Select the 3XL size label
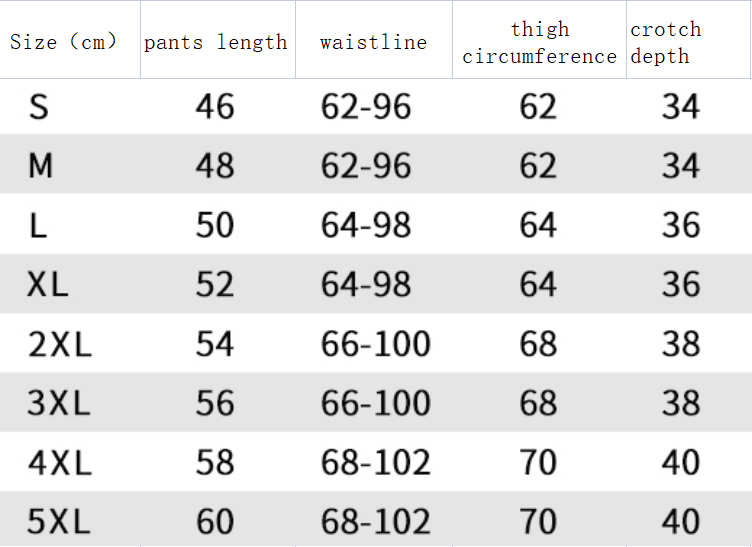This screenshot has height=547, width=752. (x=59, y=403)
